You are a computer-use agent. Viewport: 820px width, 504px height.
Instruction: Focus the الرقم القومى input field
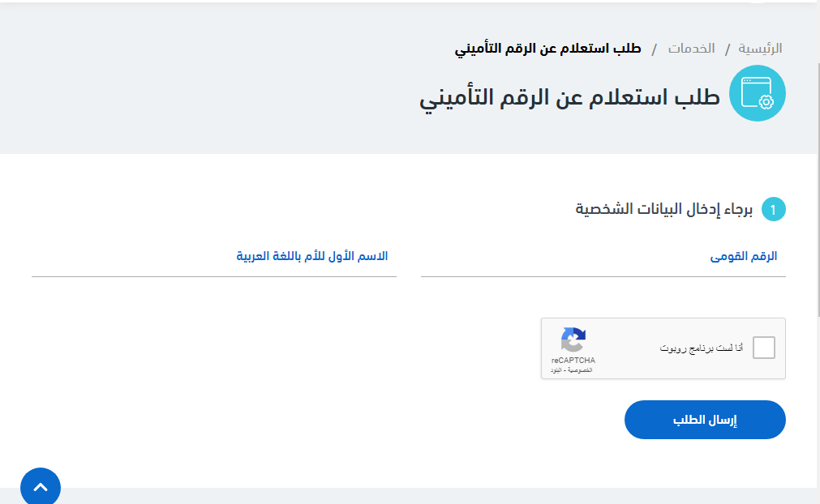coord(603,267)
